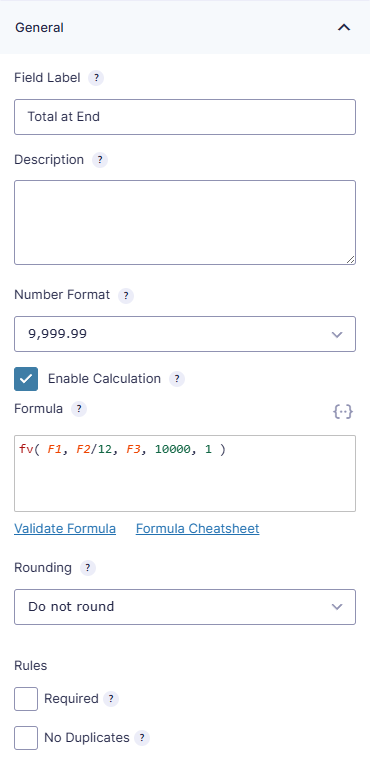Click the Field Label help icon
The image size is (370, 777).
coord(96,78)
